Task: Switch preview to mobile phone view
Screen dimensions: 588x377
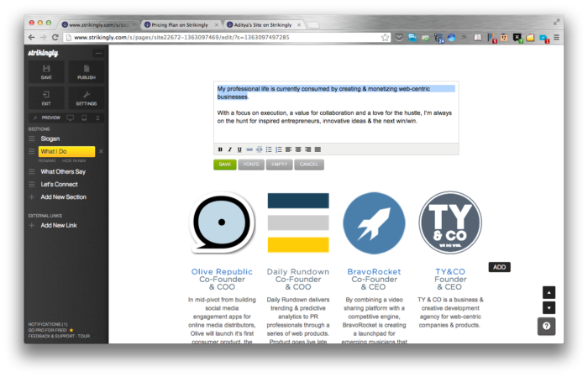Action: [97, 118]
